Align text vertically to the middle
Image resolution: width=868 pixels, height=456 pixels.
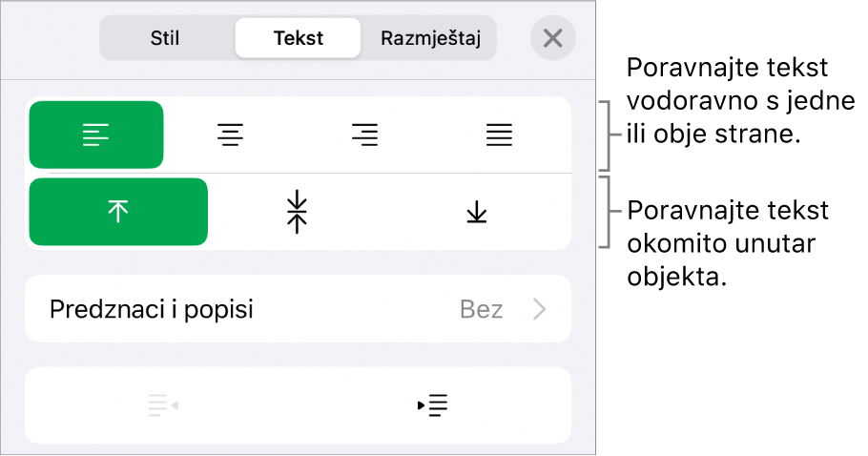[298, 213]
